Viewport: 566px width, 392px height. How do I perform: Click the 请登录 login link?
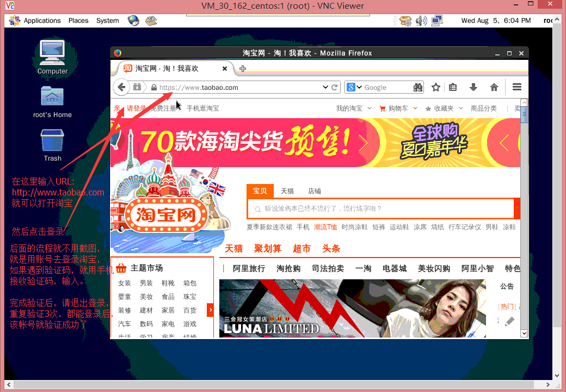pos(136,108)
